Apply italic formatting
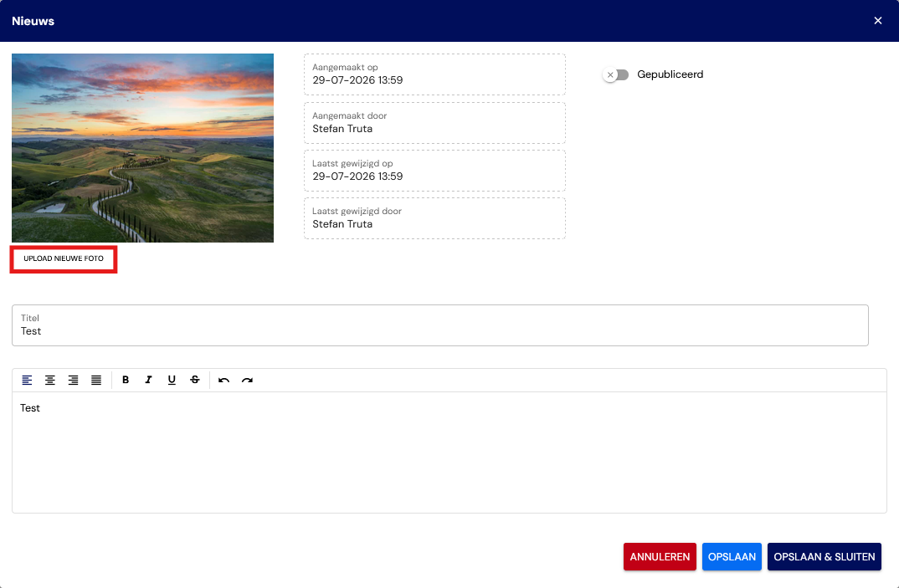This screenshot has height=588, width=899. click(x=148, y=380)
